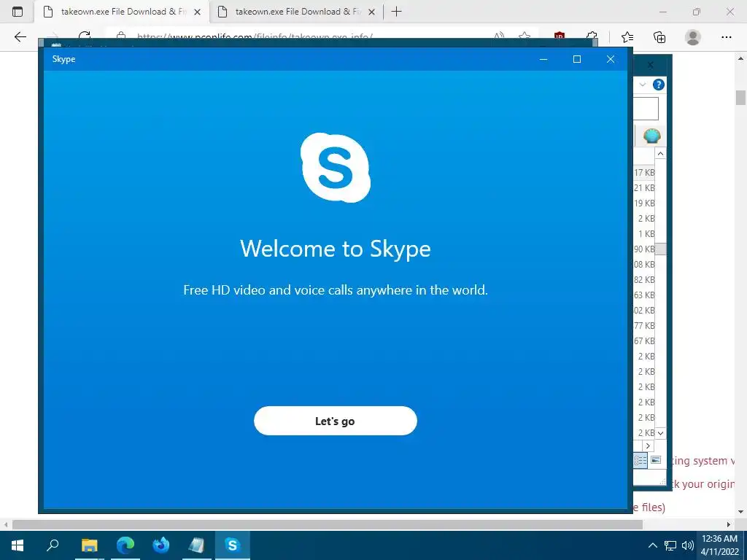Open Firefox from the taskbar

pyautogui.click(x=161, y=545)
